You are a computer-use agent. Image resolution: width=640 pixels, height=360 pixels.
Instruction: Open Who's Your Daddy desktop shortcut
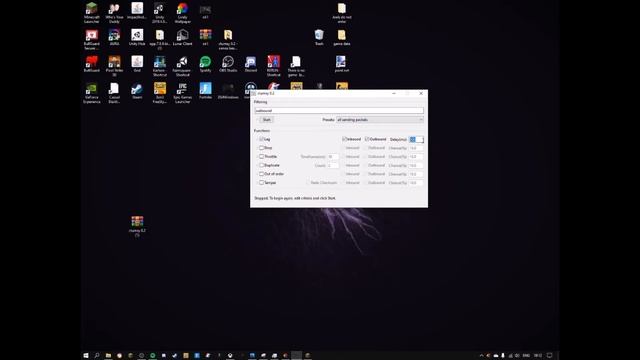[x=114, y=12]
